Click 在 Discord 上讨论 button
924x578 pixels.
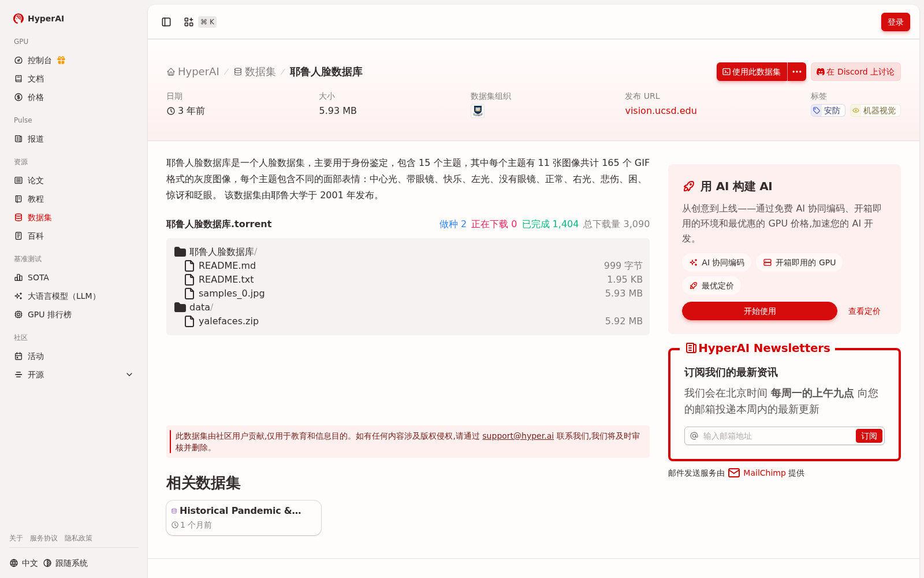(x=855, y=72)
